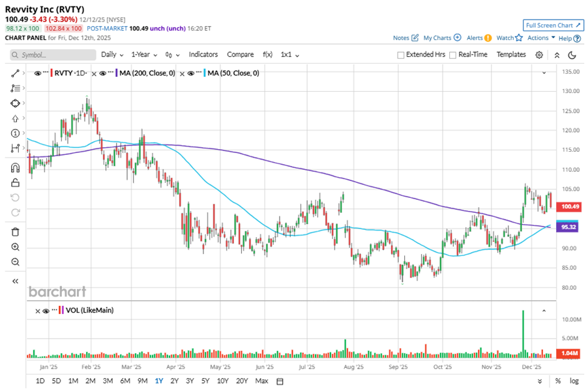588x392 pixels.
Task: Open the Compare menu
Action: [x=241, y=55]
